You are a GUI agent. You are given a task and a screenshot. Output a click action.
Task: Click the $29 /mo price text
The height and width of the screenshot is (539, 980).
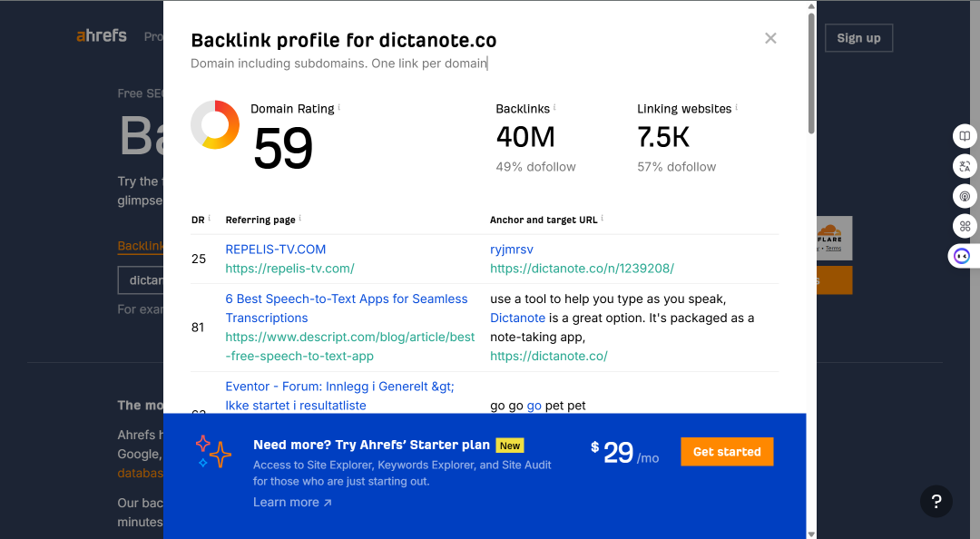(x=624, y=453)
